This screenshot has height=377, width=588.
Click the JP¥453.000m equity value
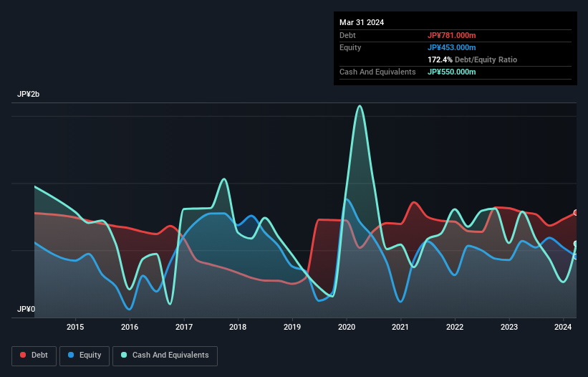pos(451,47)
